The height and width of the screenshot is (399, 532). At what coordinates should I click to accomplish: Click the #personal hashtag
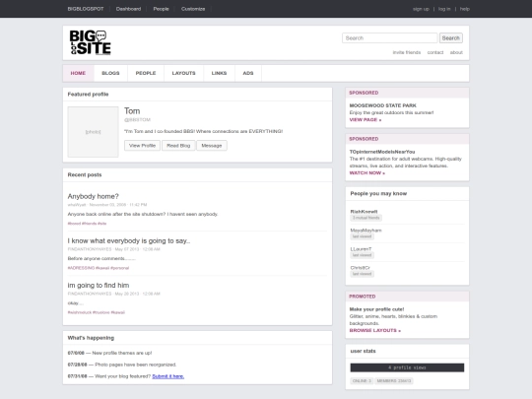coord(120,268)
